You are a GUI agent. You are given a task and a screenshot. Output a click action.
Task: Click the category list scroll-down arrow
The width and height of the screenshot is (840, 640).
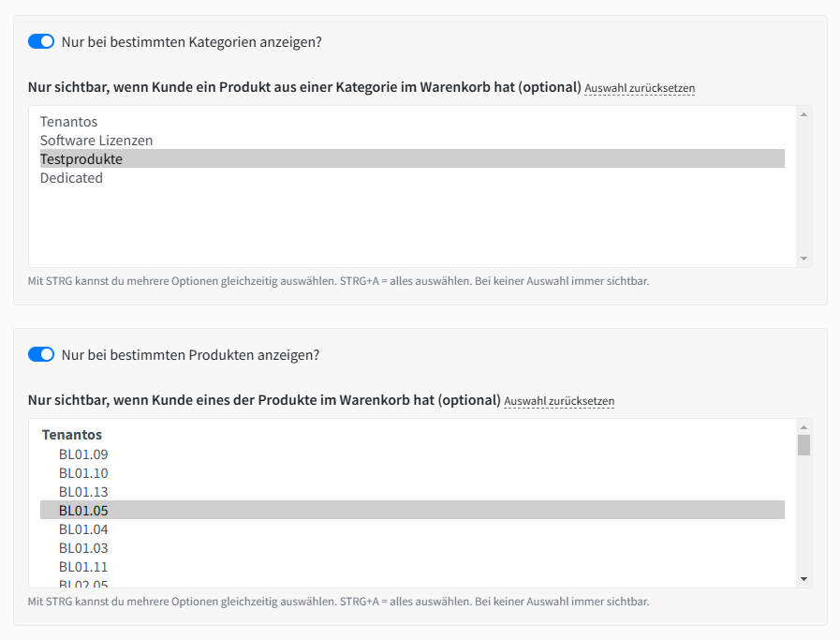803,259
